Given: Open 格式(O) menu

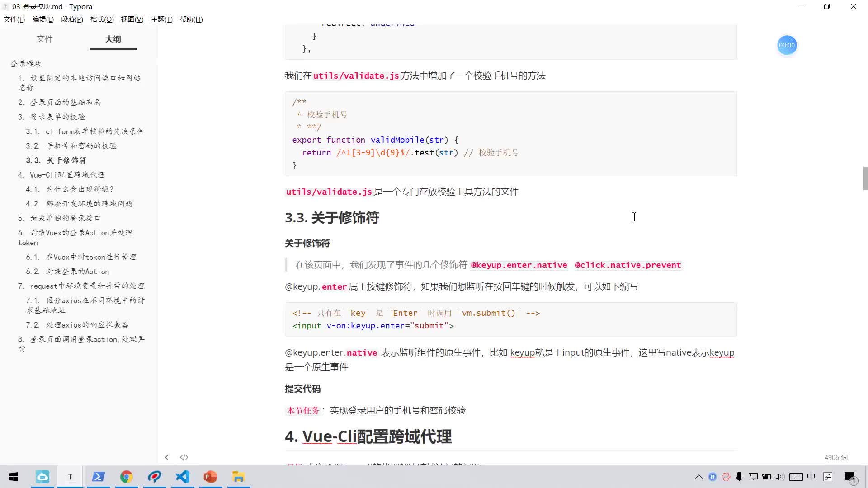Looking at the screenshot, I should pos(102,19).
